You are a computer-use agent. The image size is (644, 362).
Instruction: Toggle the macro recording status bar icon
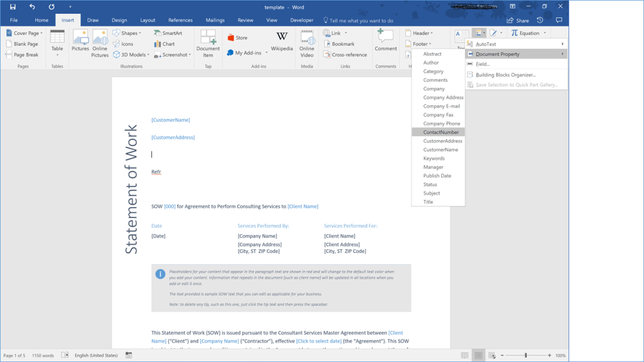click(129, 356)
